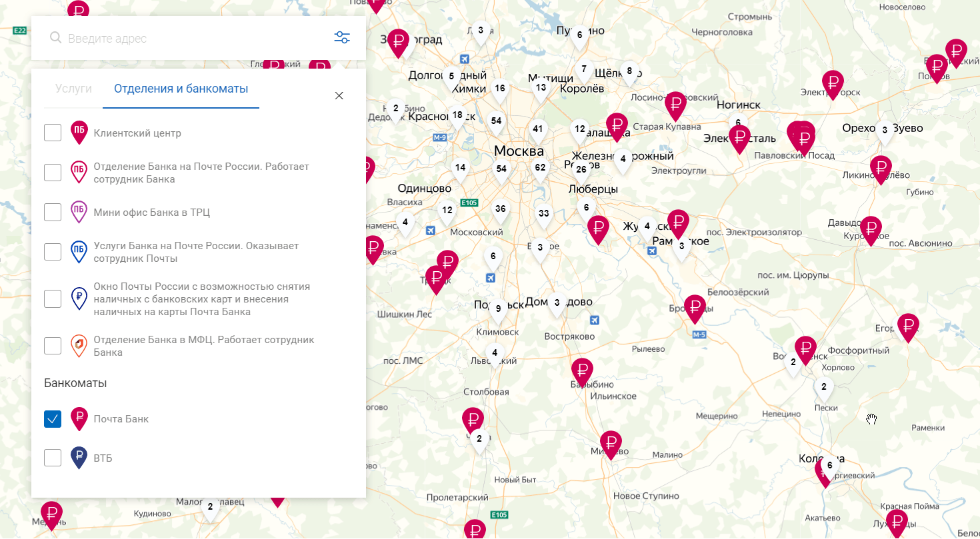Open the 13 cluster near Мытищи

click(x=541, y=90)
